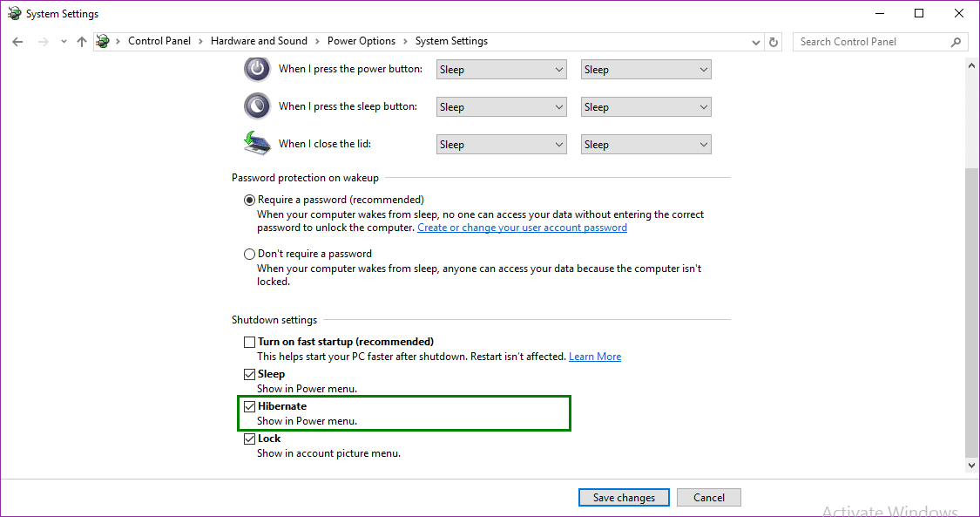Click the sleep button moon icon
Image resolution: width=980 pixels, height=517 pixels.
(257, 106)
